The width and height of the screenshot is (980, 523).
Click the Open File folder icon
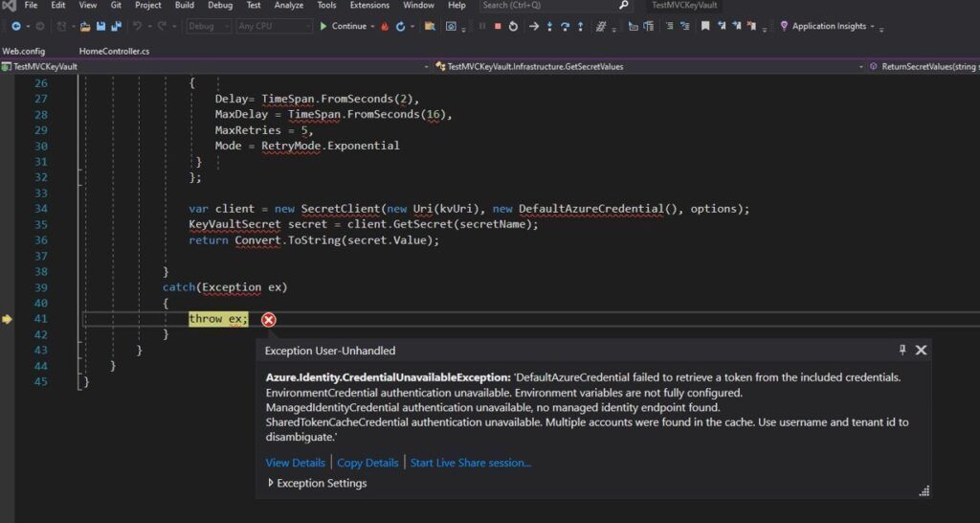(x=85, y=26)
